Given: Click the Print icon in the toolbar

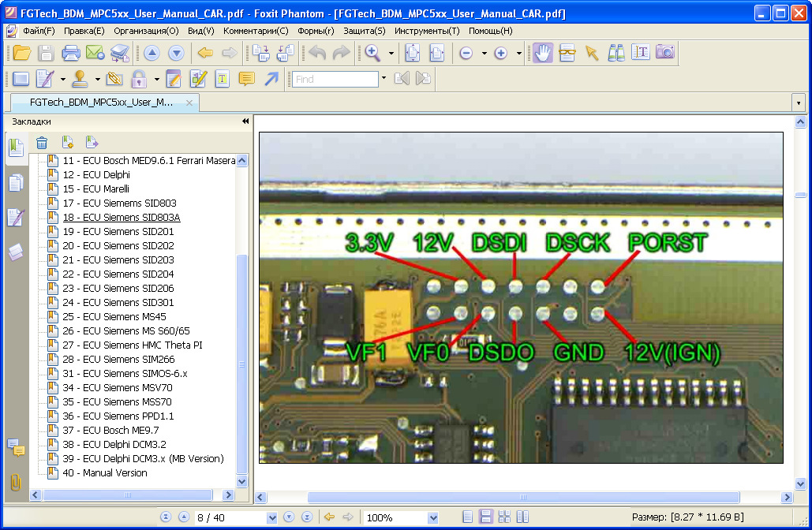Looking at the screenshot, I should [71, 53].
